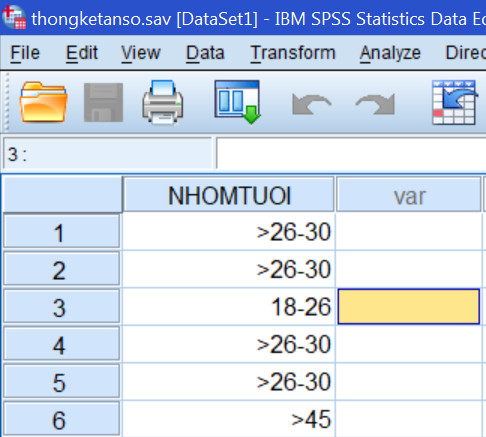The height and width of the screenshot is (437, 486).
Task: Click the highlighted yellow cell in row 3
Action: click(x=409, y=306)
